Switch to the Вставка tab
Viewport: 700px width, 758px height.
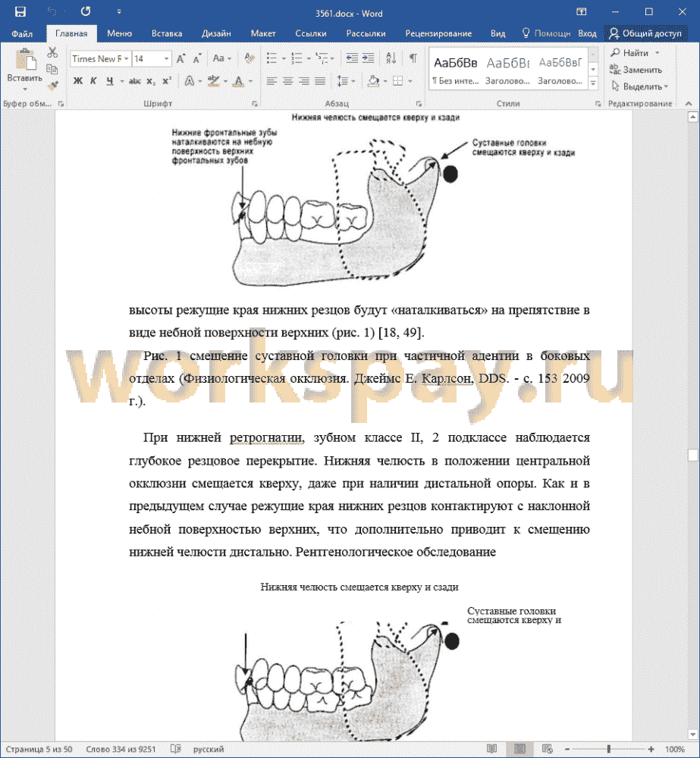pyautogui.click(x=166, y=34)
